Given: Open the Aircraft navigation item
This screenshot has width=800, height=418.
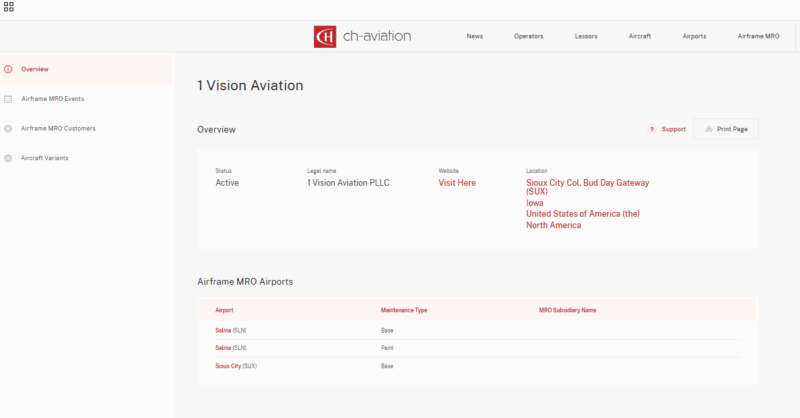Looking at the screenshot, I should click(x=640, y=36).
